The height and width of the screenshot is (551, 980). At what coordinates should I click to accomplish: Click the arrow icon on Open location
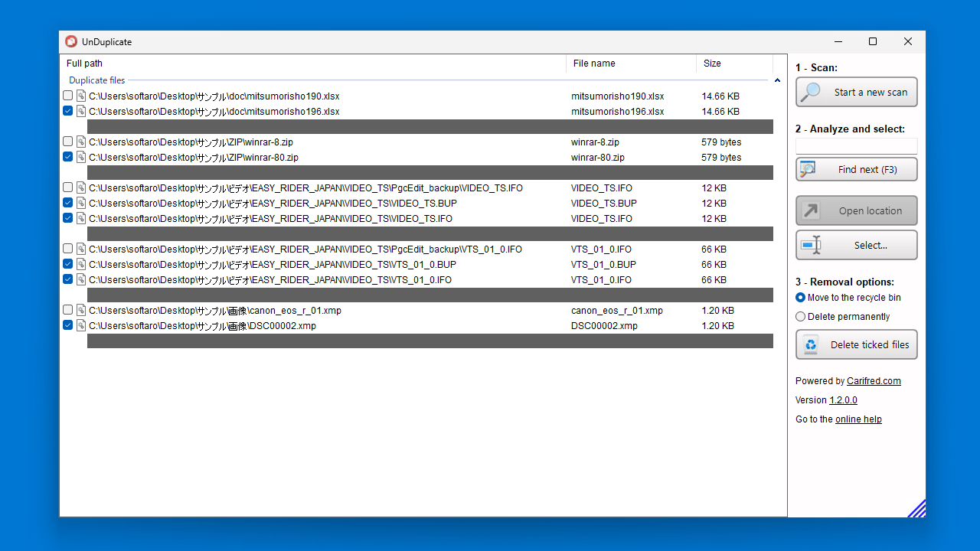(x=811, y=210)
